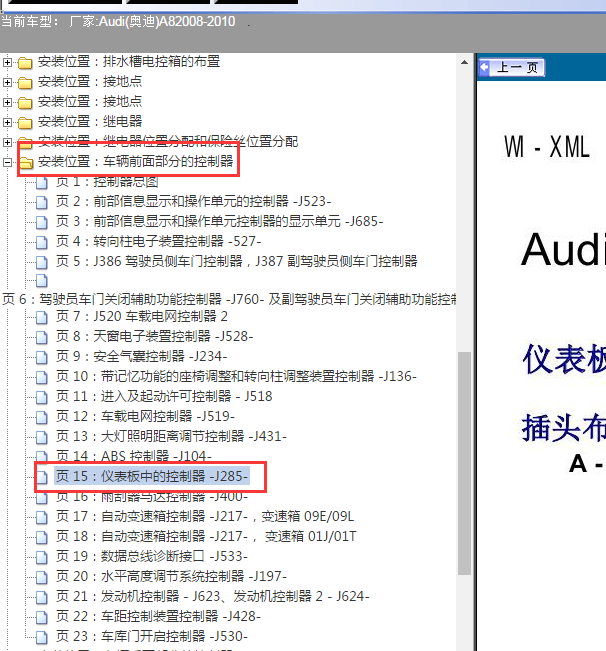
Task: Open 页 18 自动变速箱控制器 01J/01T
Action: [206, 536]
